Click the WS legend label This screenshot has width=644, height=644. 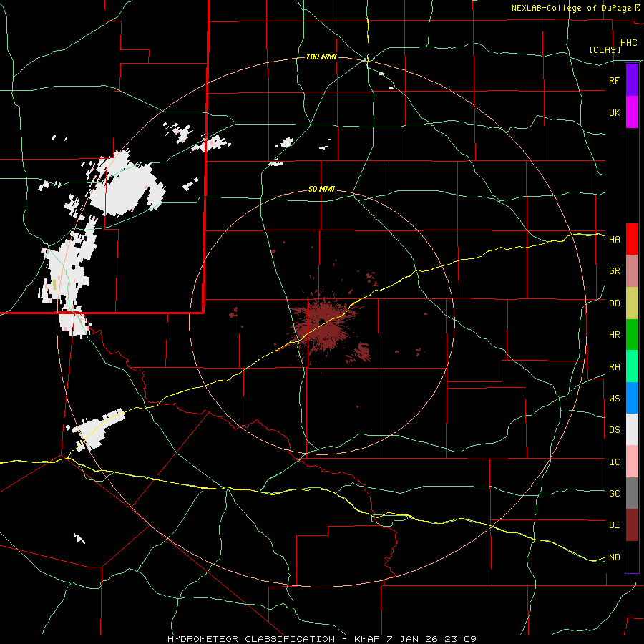615,399
